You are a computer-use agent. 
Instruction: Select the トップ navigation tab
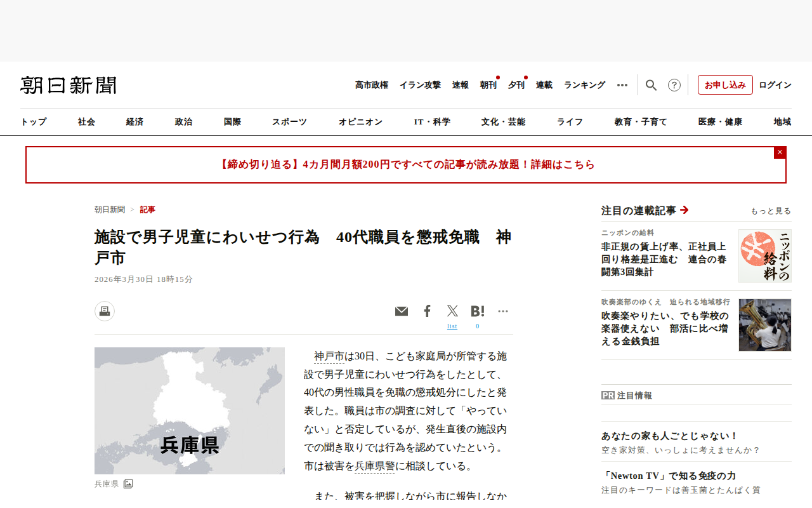pos(34,122)
